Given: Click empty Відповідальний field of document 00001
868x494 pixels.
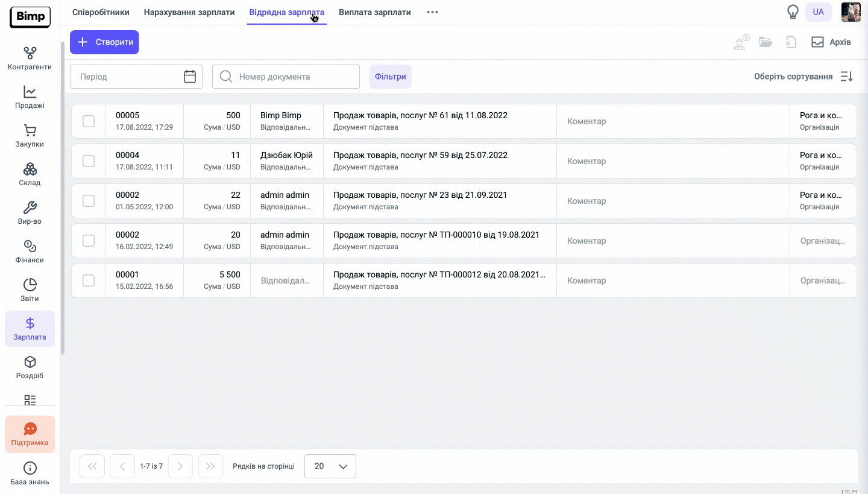Looking at the screenshot, I should 287,280.
